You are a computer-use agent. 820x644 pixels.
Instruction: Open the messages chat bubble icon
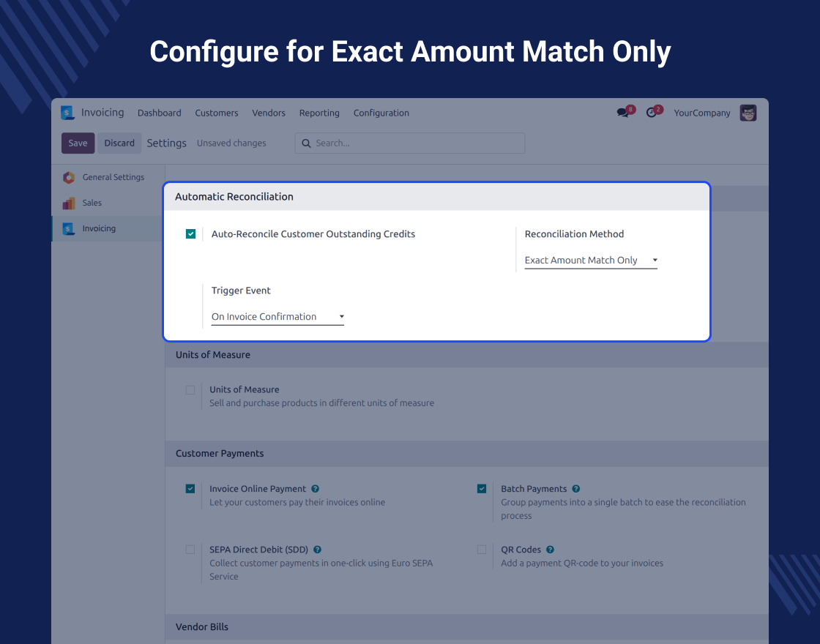pyautogui.click(x=623, y=113)
